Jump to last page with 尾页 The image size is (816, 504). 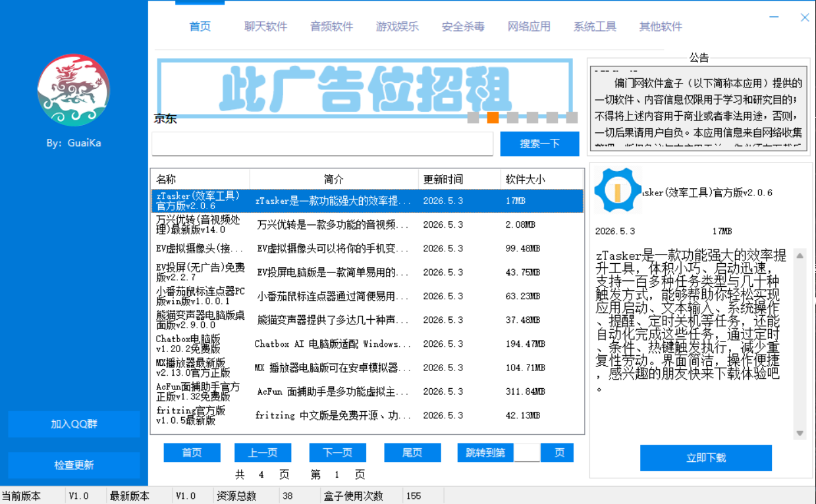point(413,453)
